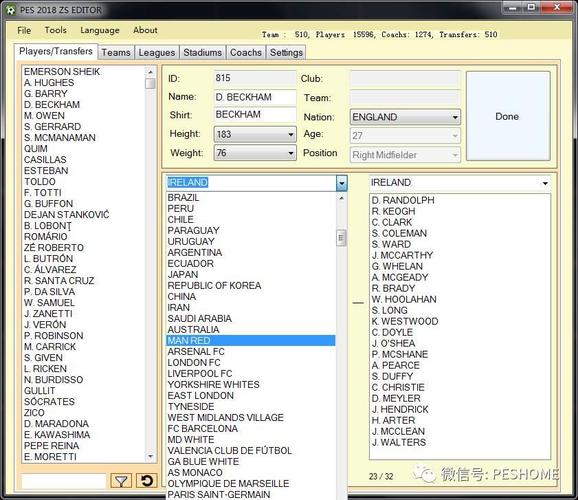578x500 pixels.
Task: Select D. MARADONA in player list
Action: coord(84,423)
